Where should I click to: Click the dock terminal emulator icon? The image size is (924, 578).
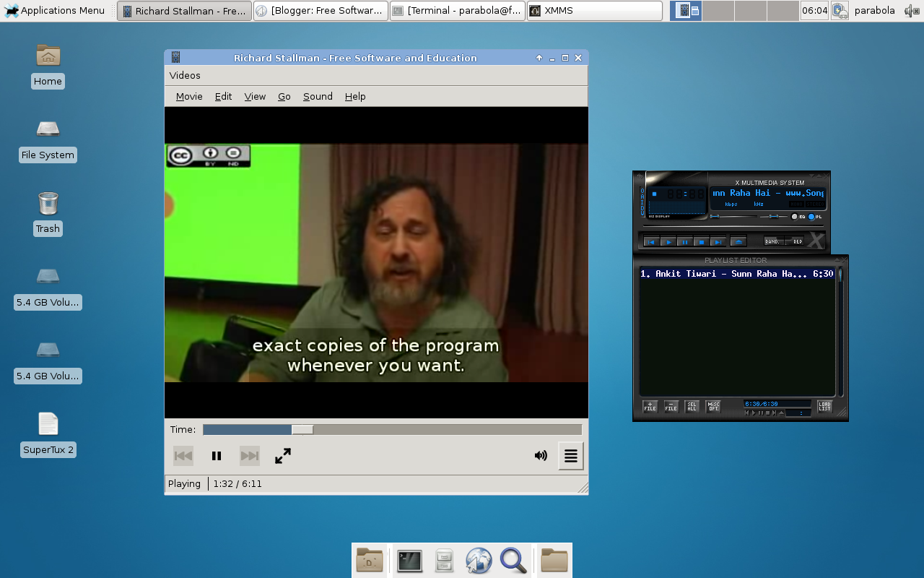point(409,561)
